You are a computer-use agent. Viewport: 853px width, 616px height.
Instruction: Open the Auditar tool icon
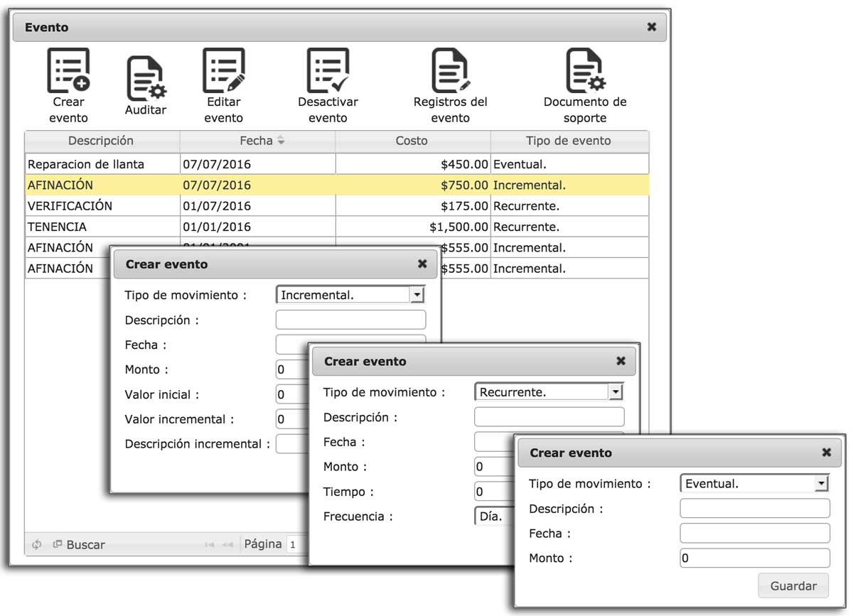click(x=146, y=79)
